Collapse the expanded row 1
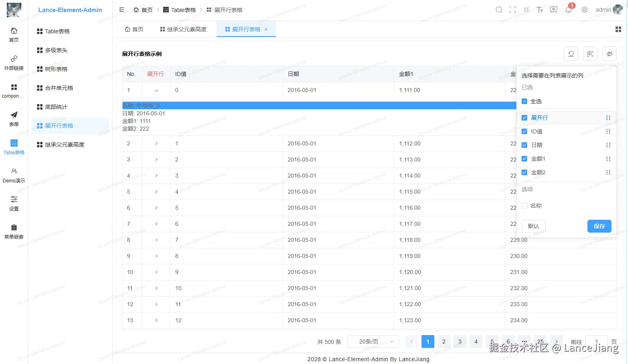 click(155, 90)
